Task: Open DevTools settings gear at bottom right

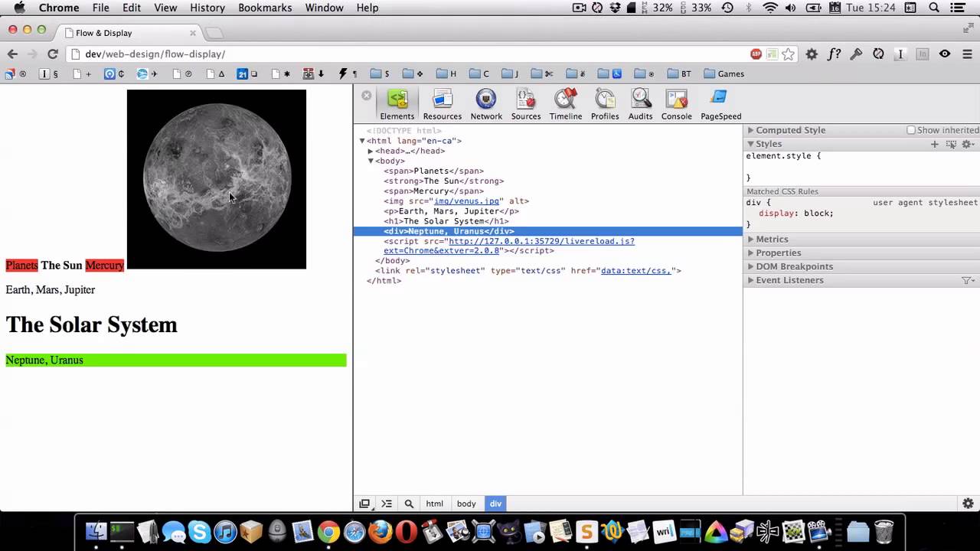Action: [x=968, y=504]
